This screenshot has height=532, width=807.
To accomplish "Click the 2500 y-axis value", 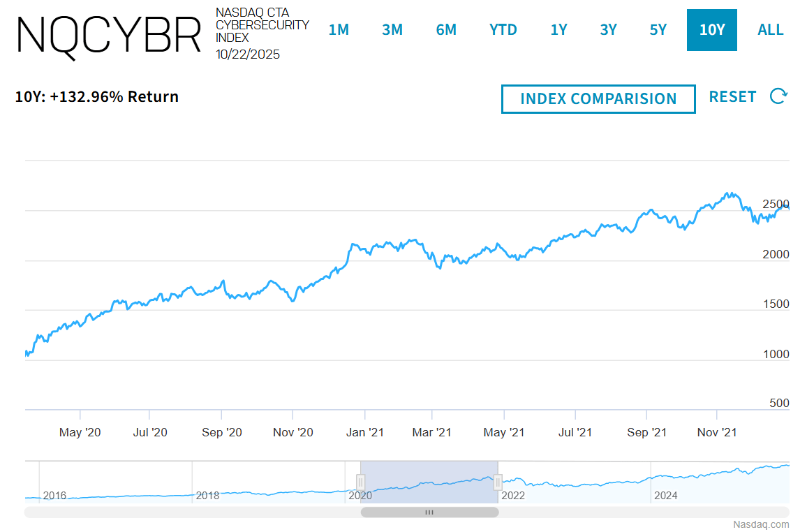I will point(776,205).
